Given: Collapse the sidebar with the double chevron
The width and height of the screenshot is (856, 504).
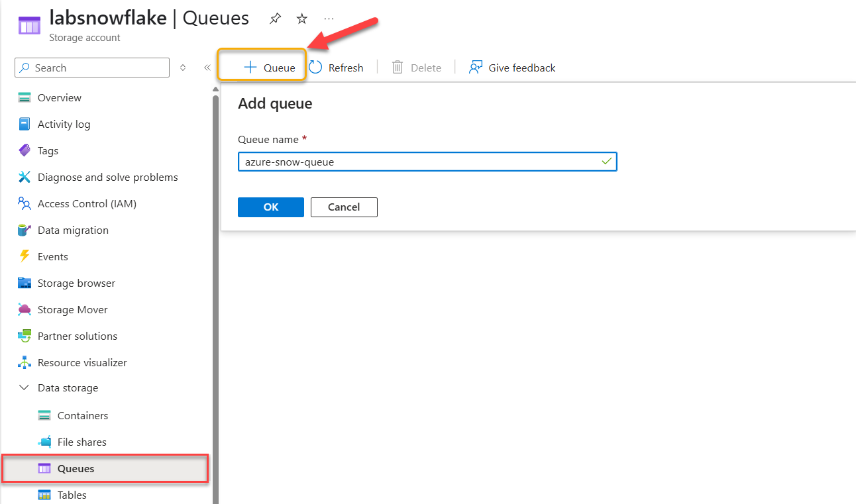Looking at the screenshot, I should click(207, 68).
